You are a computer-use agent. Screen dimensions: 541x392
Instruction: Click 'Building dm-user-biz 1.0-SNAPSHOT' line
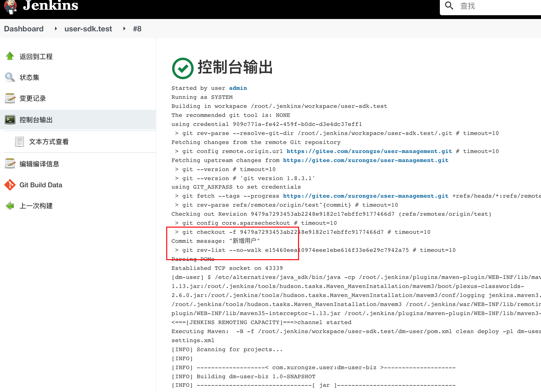tap(243, 377)
